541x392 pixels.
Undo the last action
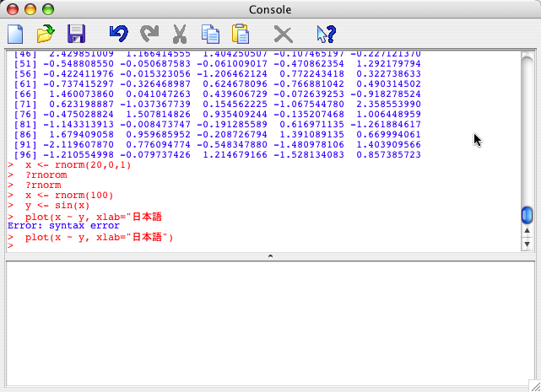(x=118, y=35)
